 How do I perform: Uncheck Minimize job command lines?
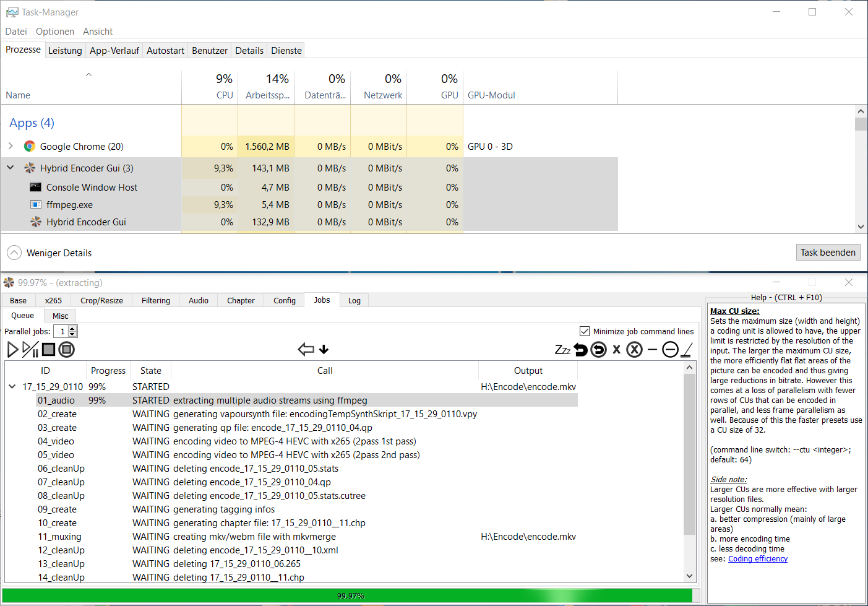tap(584, 331)
